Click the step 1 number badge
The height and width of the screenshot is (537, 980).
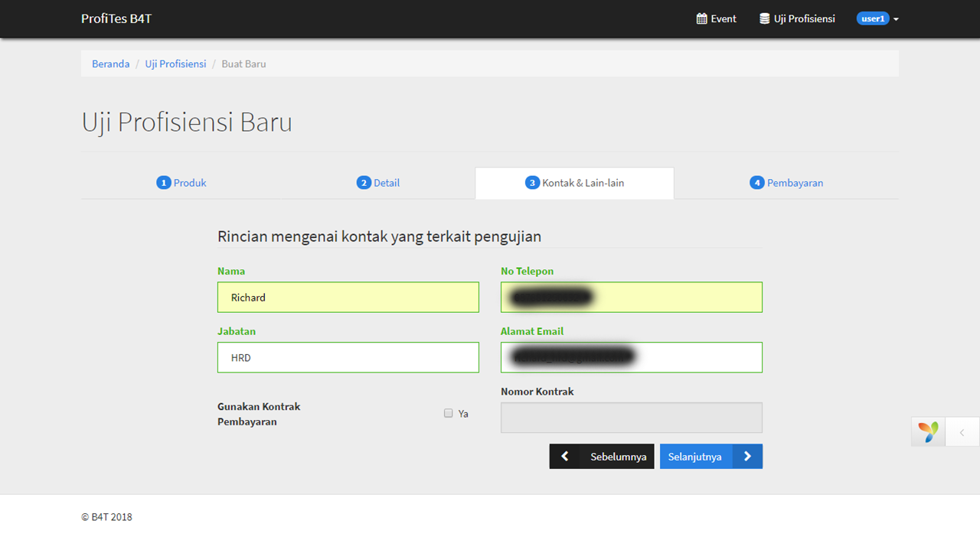pos(163,183)
